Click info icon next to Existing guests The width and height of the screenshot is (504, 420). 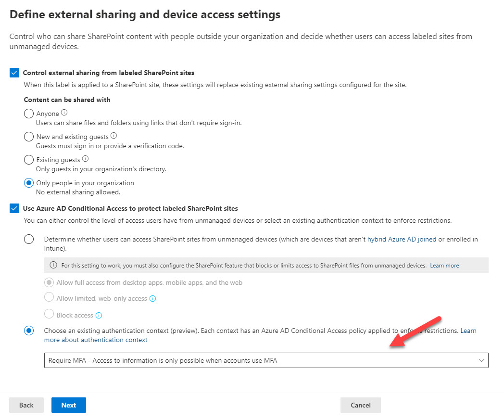pos(85,159)
